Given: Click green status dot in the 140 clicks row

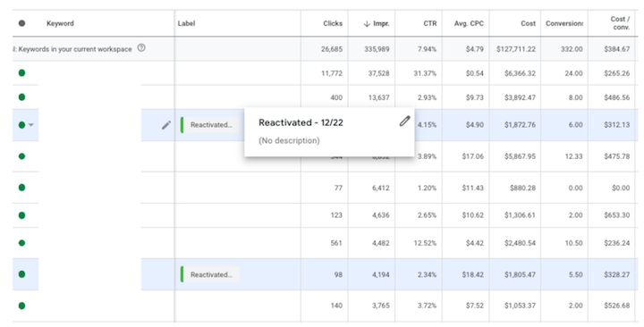Looking at the screenshot, I should pyautogui.click(x=21, y=306).
